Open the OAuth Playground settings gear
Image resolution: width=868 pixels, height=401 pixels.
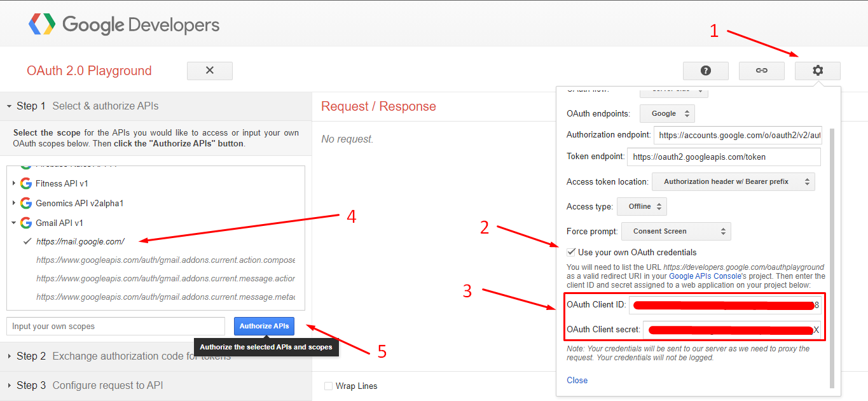818,71
